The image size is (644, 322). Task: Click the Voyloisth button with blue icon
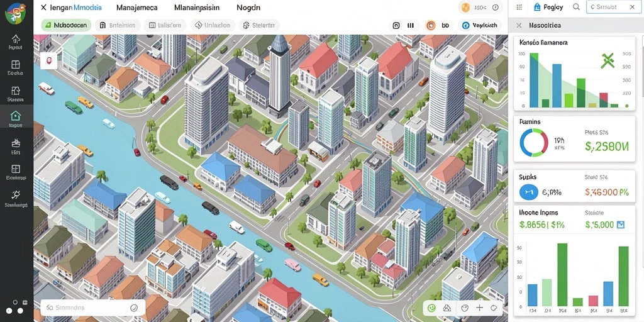click(479, 25)
